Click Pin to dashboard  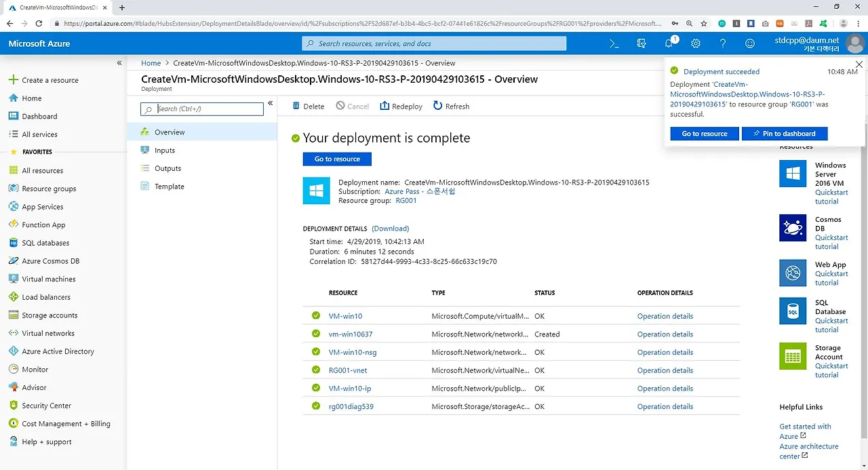[x=785, y=134]
